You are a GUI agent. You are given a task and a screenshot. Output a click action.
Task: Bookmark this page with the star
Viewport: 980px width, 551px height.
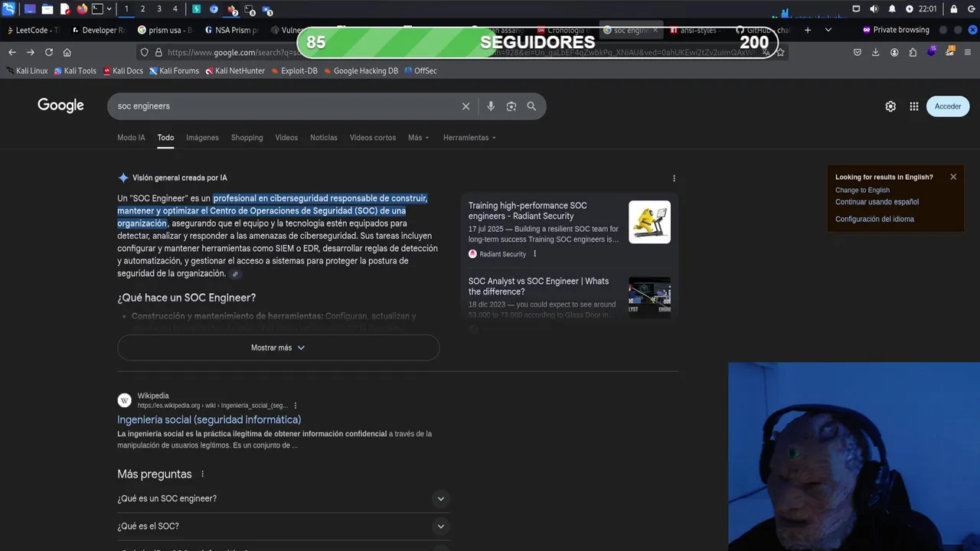click(x=780, y=52)
